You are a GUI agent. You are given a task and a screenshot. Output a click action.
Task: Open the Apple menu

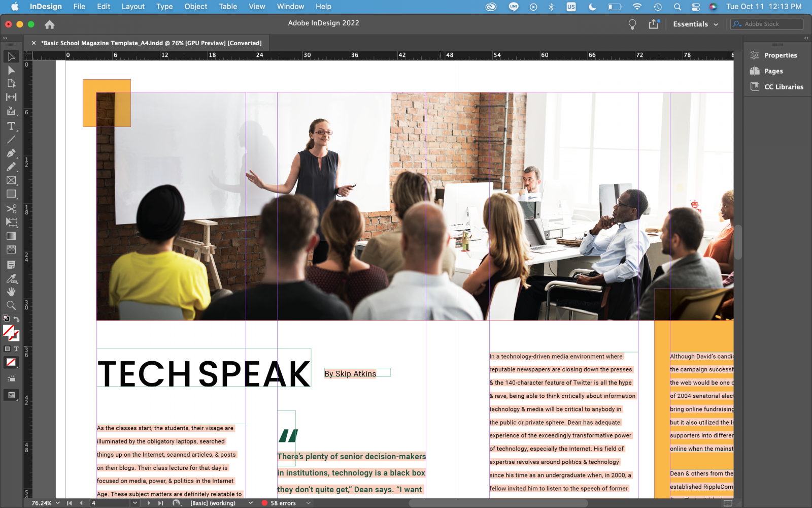coord(14,7)
